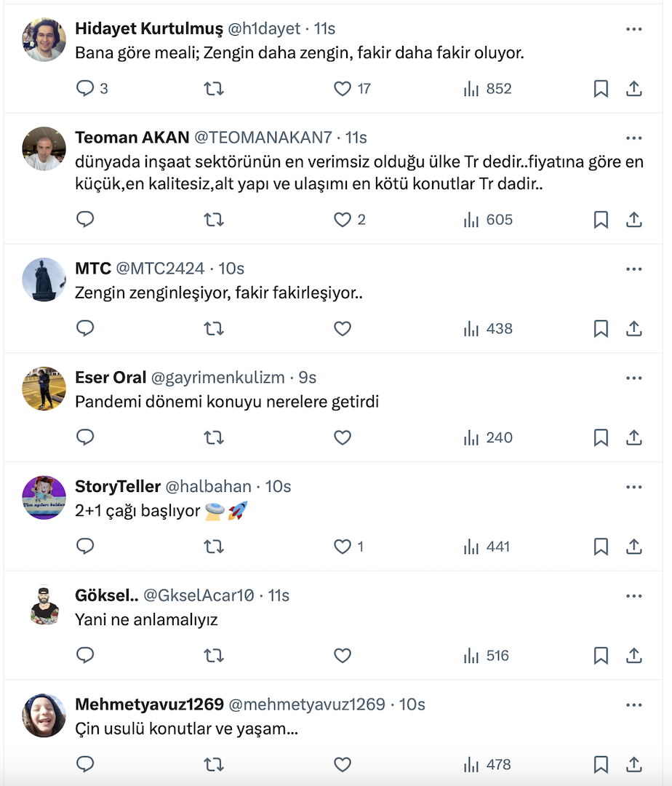Repost Göksel's tweet

point(214,656)
